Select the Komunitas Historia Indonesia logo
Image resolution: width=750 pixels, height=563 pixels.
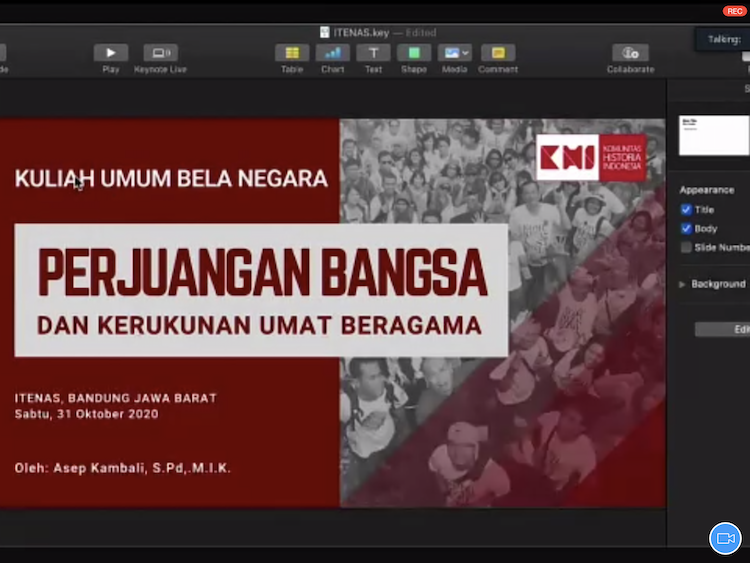click(591, 157)
